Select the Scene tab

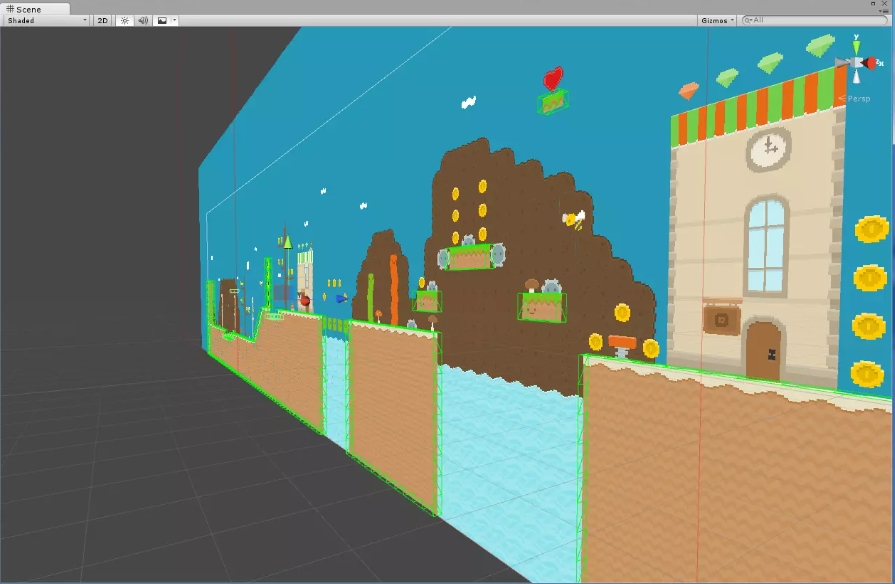[34, 7]
